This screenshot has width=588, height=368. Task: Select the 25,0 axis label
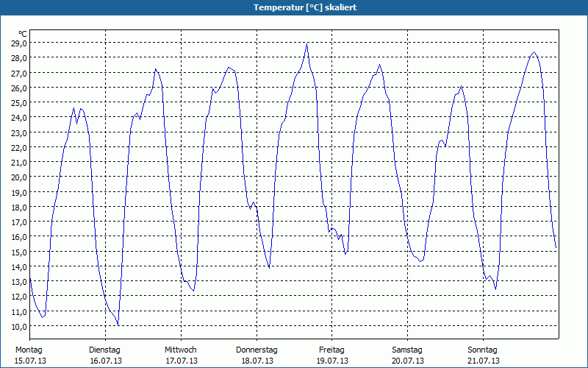[19, 103]
